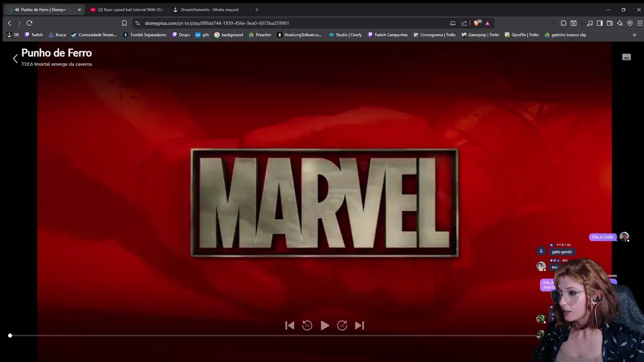Click the install app icon in address bar
The width and height of the screenshot is (644, 362).
click(453, 23)
